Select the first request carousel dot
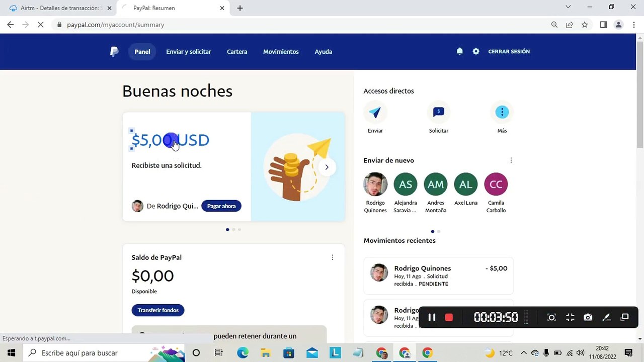 pos(227,230)
